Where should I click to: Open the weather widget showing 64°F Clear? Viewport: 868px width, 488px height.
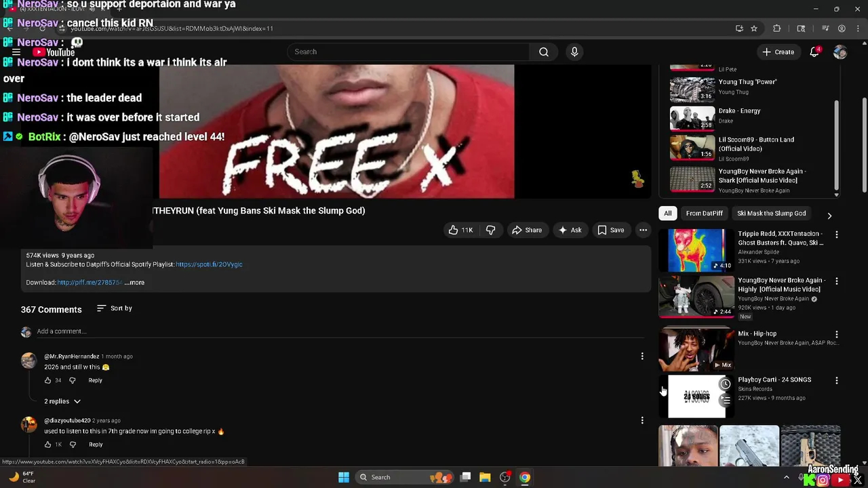[x=22, y=477]
